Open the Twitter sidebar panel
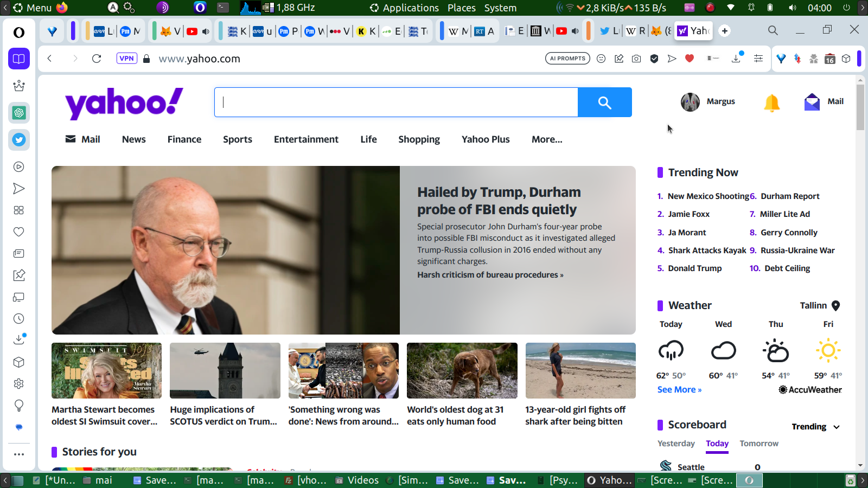 click(x=19, y=140)
